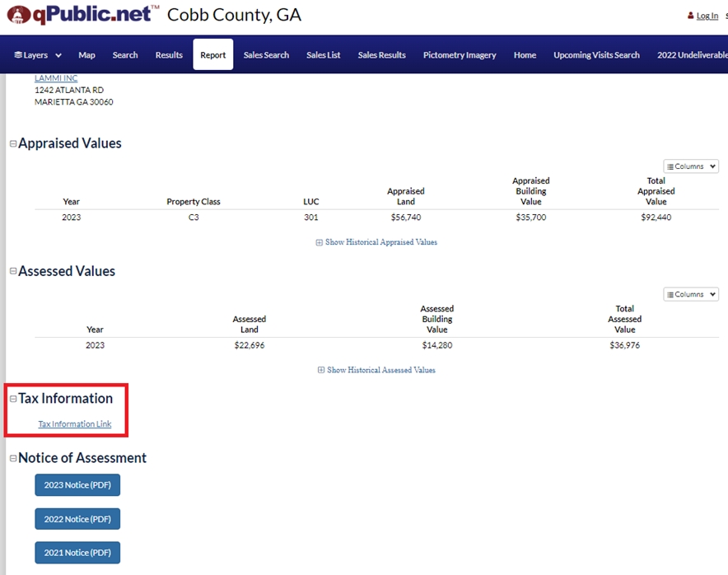
Task: Show Historical Assessed Values
Action: (376, 370)
